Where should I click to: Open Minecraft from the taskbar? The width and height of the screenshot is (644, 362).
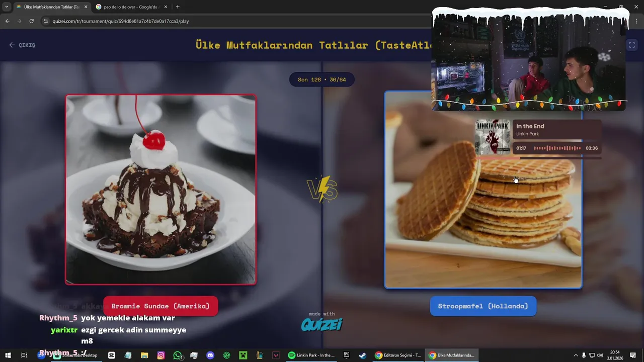click(x=244, y=355)
